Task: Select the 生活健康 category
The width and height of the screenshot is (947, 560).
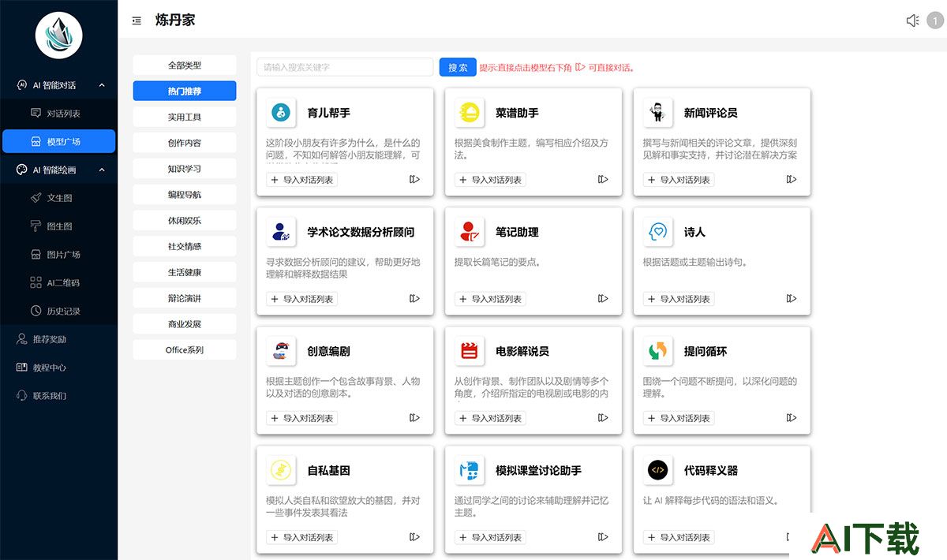Action: [185, 272]
